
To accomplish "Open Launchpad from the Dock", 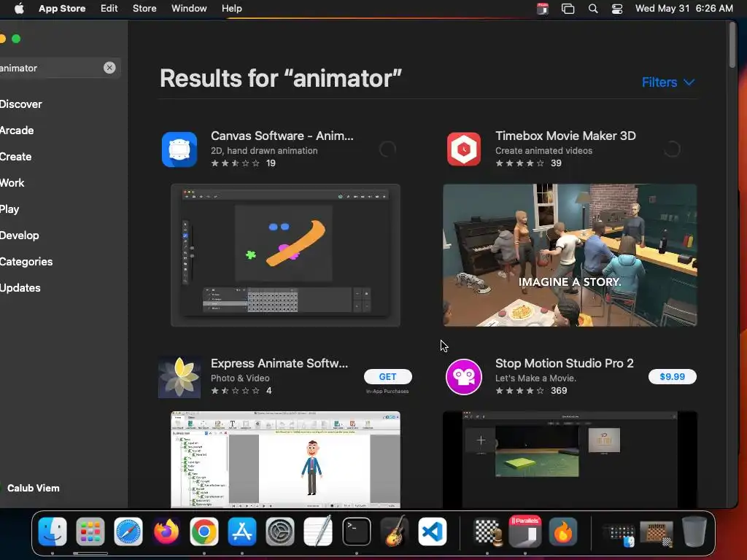I will point(90,532).
